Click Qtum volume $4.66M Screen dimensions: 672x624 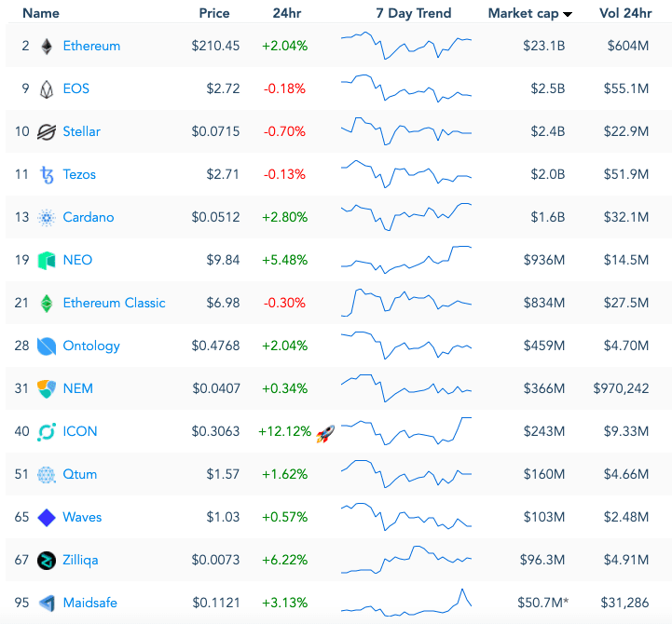click(x=626, y=474)
